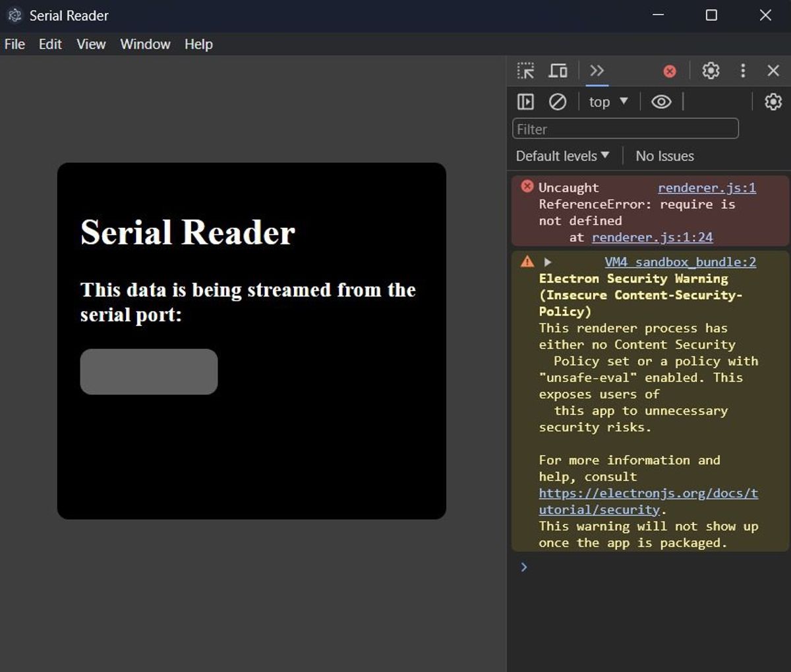Image resolution: width=791 pixels, height=672 pixels.
Task: Toggle the device toolbar icon
Action: coord(558,70)
